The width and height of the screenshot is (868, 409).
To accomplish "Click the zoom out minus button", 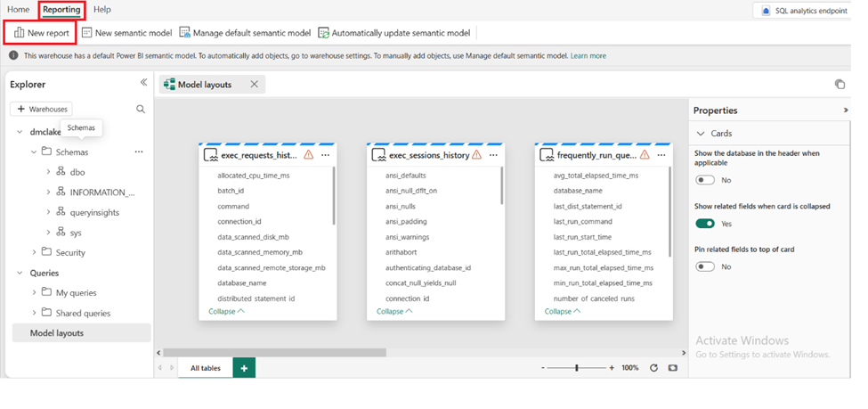I will pyautogui.click(x=542, y=368).
